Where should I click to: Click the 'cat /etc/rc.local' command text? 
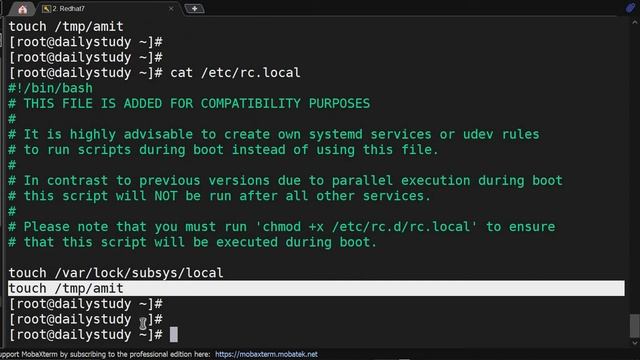[x=235, y=73]
